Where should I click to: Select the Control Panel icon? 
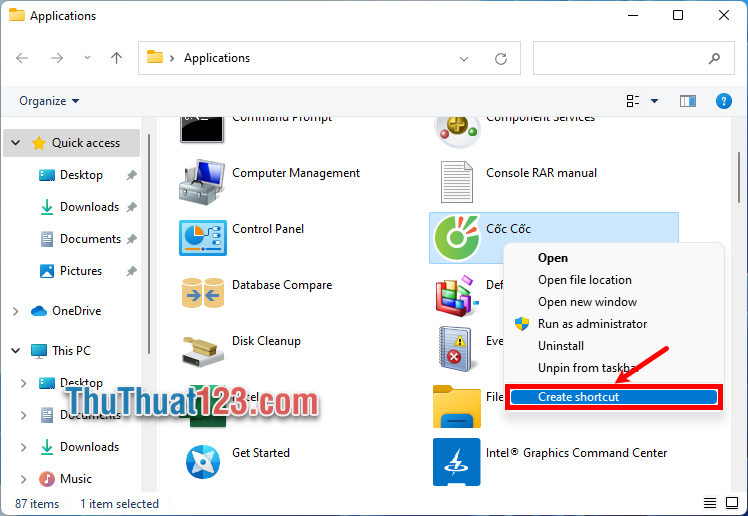(x=202, y=238)
